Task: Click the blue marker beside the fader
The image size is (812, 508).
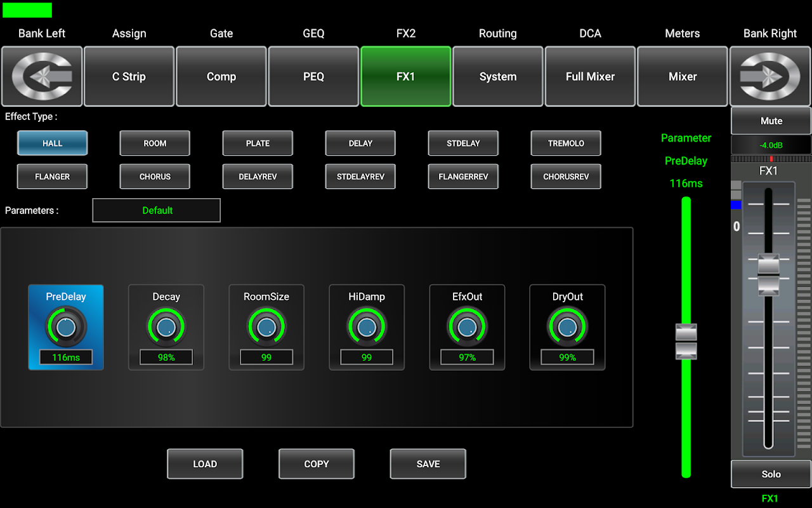Action: pos(736,204)
